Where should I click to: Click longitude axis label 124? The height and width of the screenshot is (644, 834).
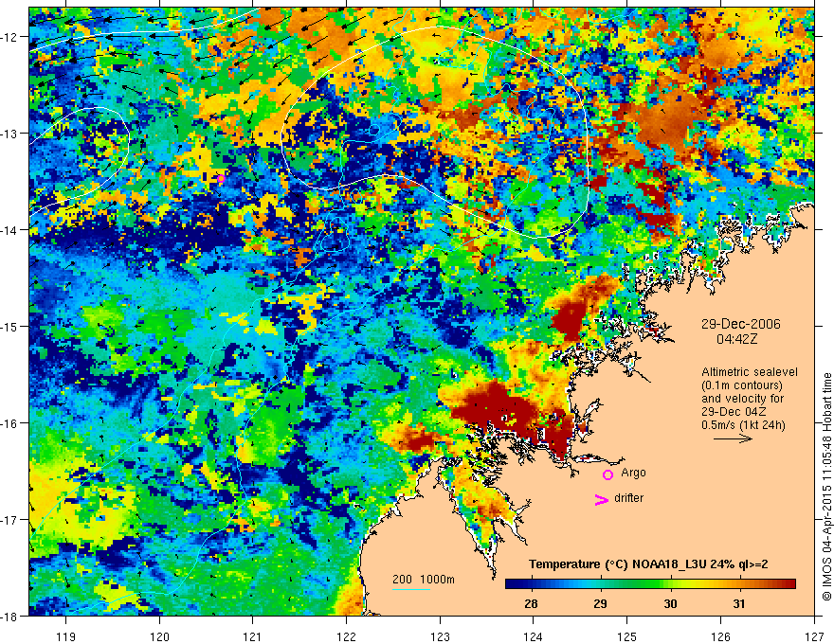(x=534, y=636)
